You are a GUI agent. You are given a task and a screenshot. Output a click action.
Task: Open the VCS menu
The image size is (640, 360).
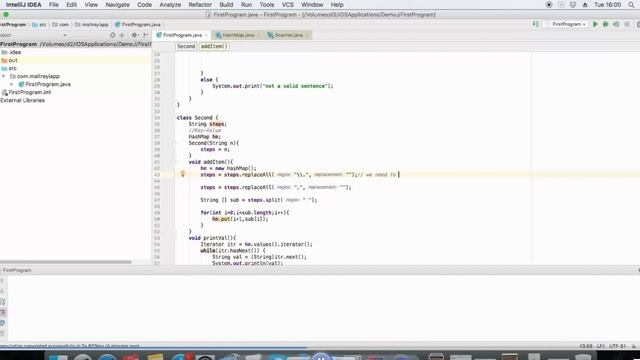coord(288,5)
